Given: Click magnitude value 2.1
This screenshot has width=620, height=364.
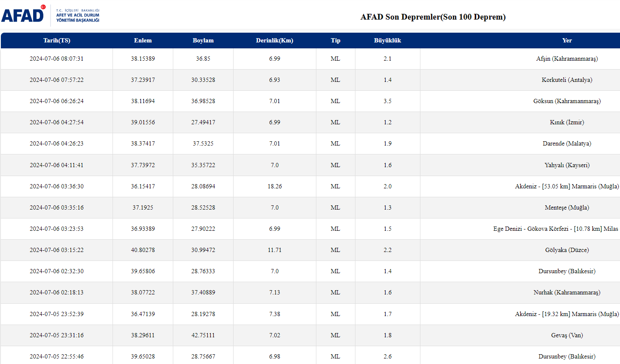Looking at the screenshot, I should (387, 59).
